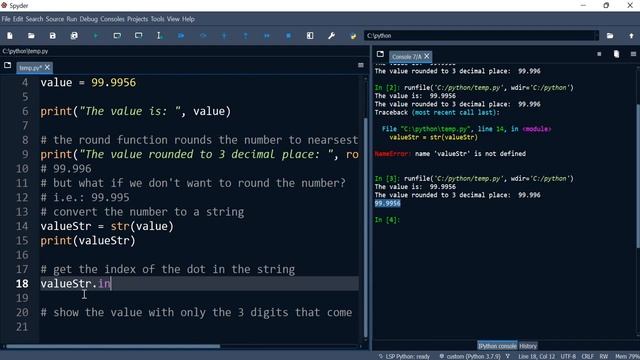Open the View menu
640x360 pixels.
173,19
